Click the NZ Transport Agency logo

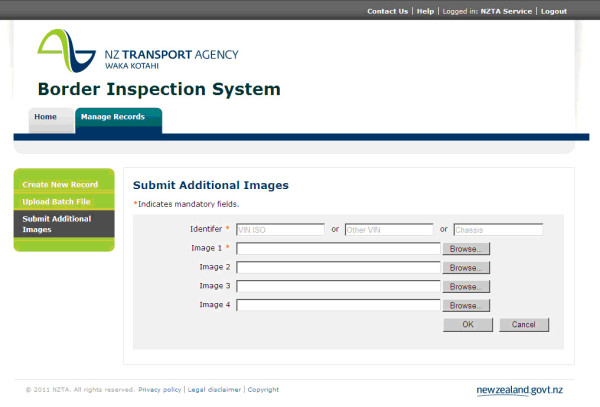[x=137, y=48]
